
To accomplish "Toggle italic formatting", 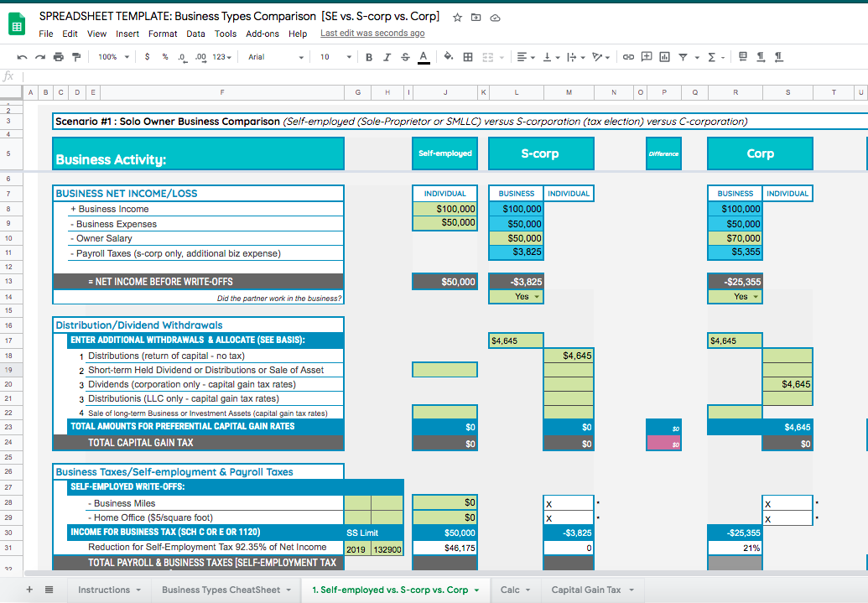I will pyautogui.click(x=387, y=57).
